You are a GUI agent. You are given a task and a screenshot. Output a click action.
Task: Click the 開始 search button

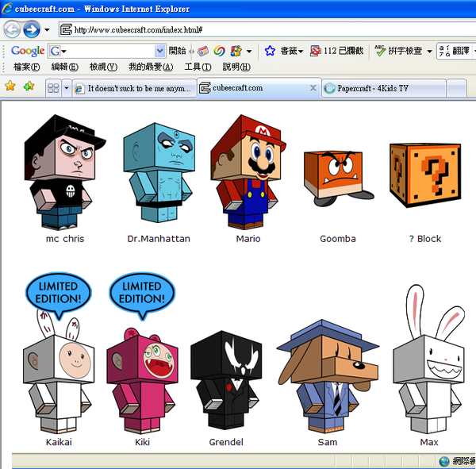(x=177, y=51)
